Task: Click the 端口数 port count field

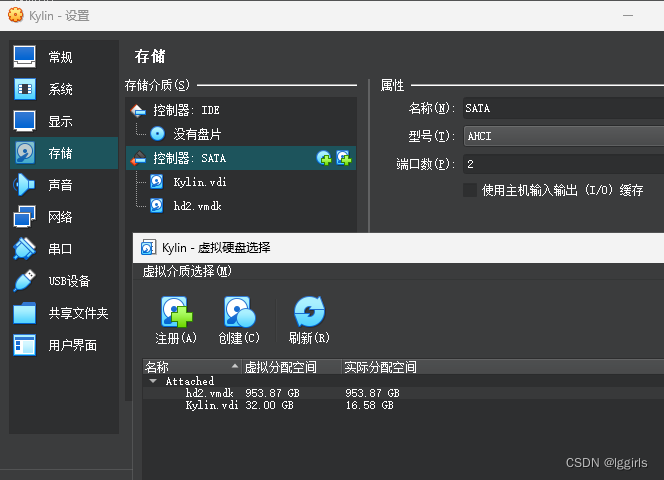Action: click(563, 164)
